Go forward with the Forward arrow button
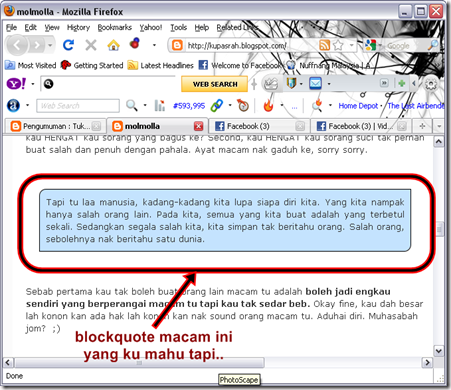 [37, 45]
